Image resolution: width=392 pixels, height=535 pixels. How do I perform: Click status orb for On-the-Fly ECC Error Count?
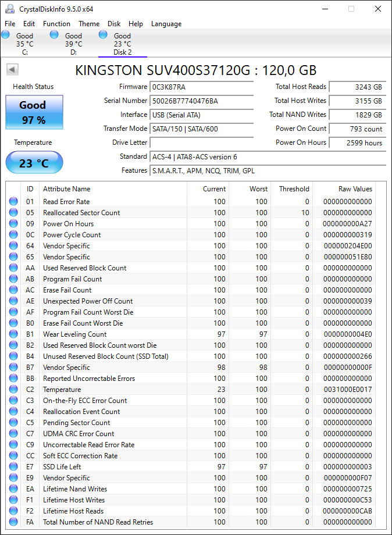tap(13, 400)
